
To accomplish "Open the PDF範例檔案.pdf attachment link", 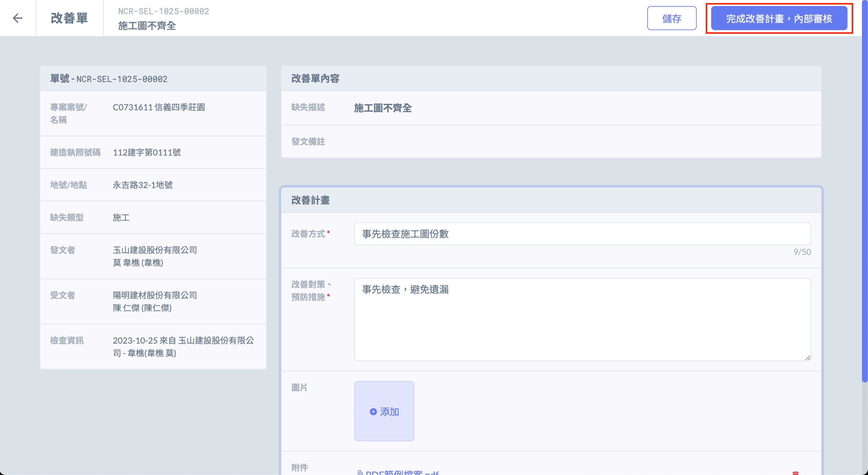I will pyautogui.click(x=402, y=472).
